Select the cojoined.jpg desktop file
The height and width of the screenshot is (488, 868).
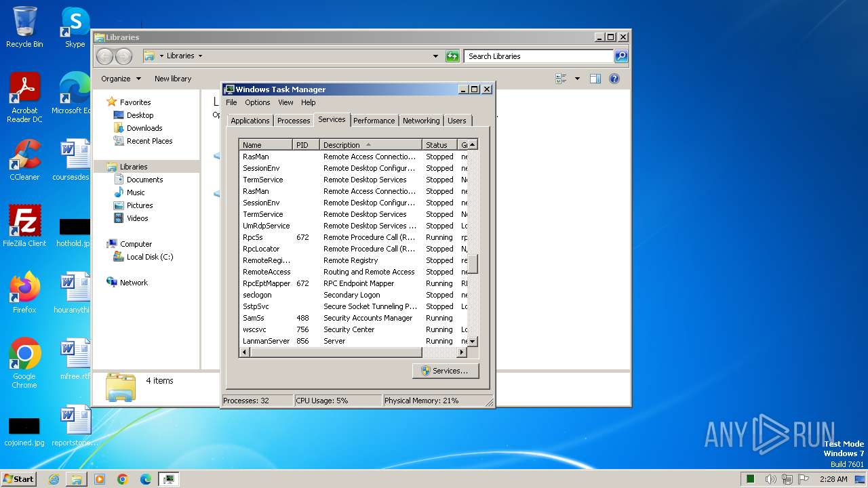pyautogui.click(x=24, y=431)
